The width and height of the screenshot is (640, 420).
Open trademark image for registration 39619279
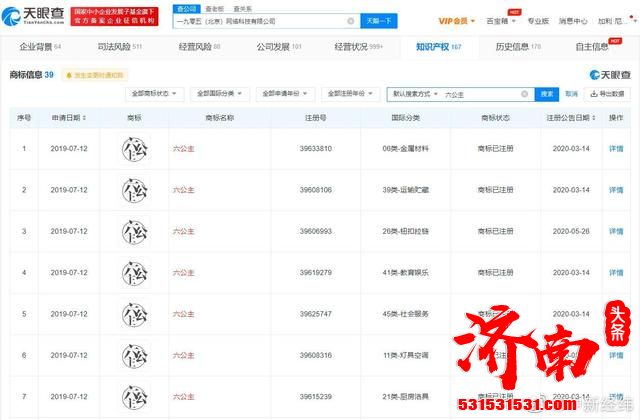click(135, 273)
